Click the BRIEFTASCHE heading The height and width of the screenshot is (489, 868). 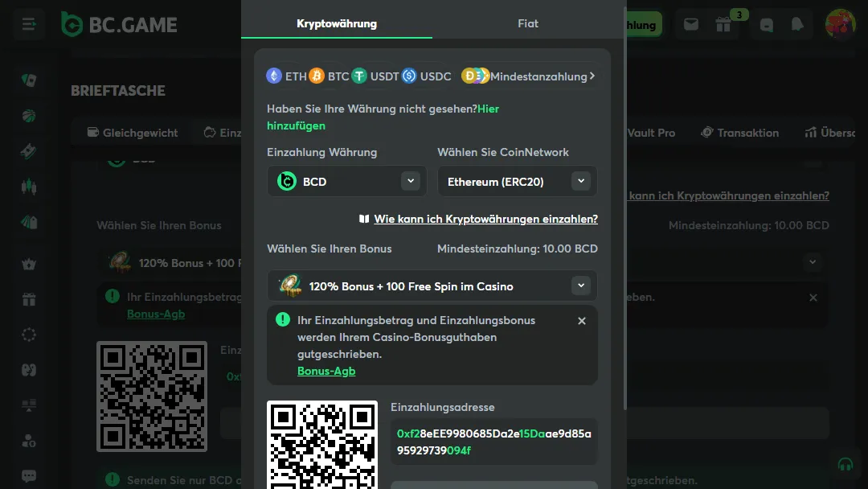click(118, 91)
